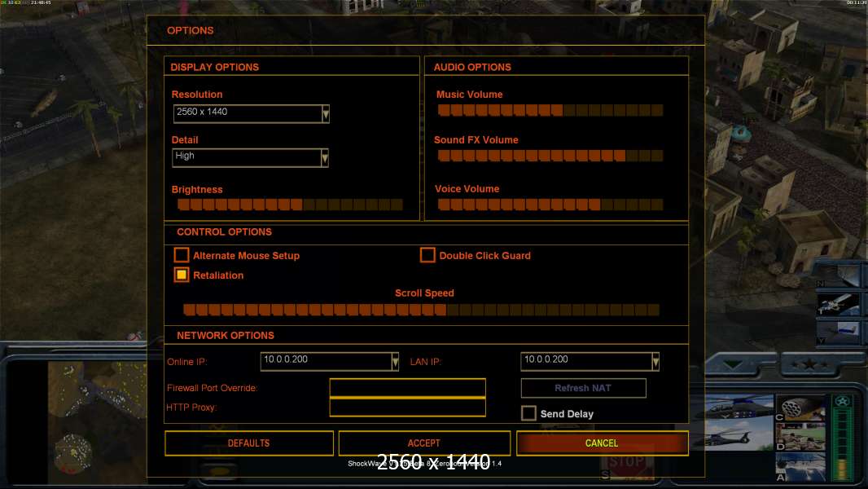
Task: Select the aircraft power icon marked Y
Action: tap(838, 333)
